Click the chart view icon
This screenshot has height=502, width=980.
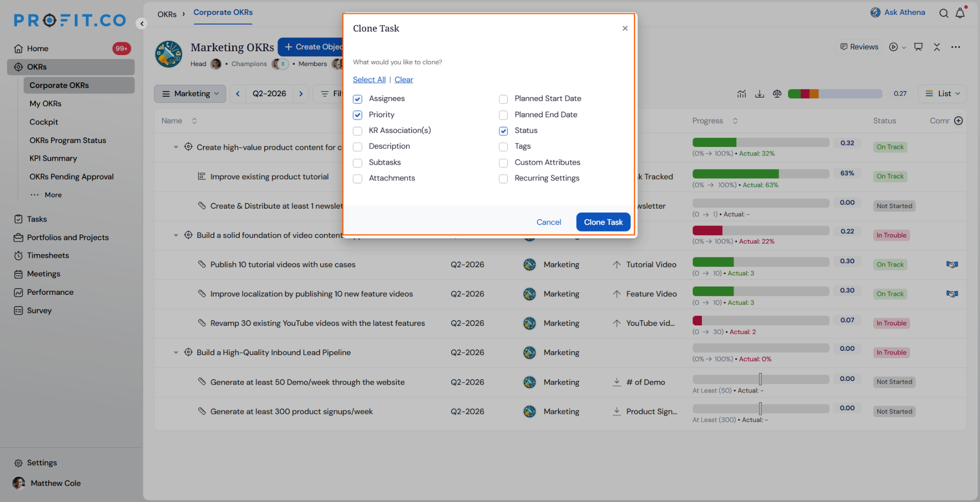pyautogui.click(x=742, y=94)
